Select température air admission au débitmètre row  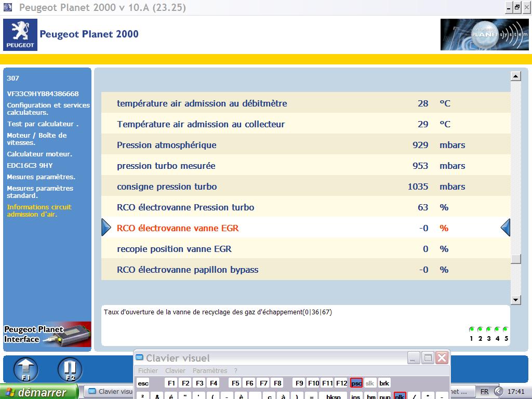[305, 103]
